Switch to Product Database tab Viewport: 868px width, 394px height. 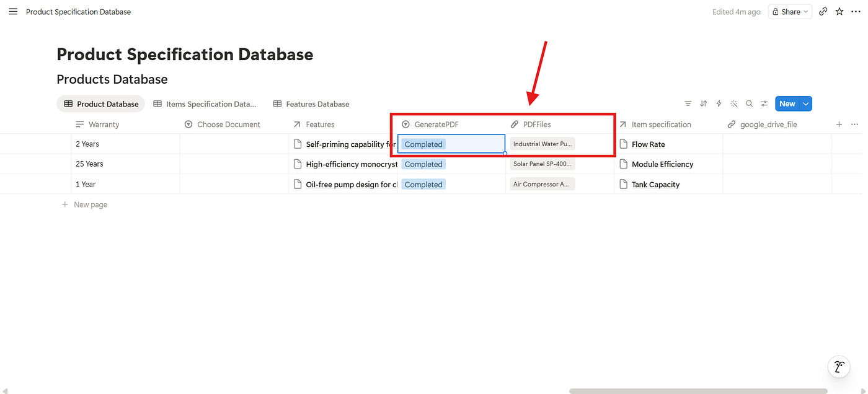click(x=101, y=103)
